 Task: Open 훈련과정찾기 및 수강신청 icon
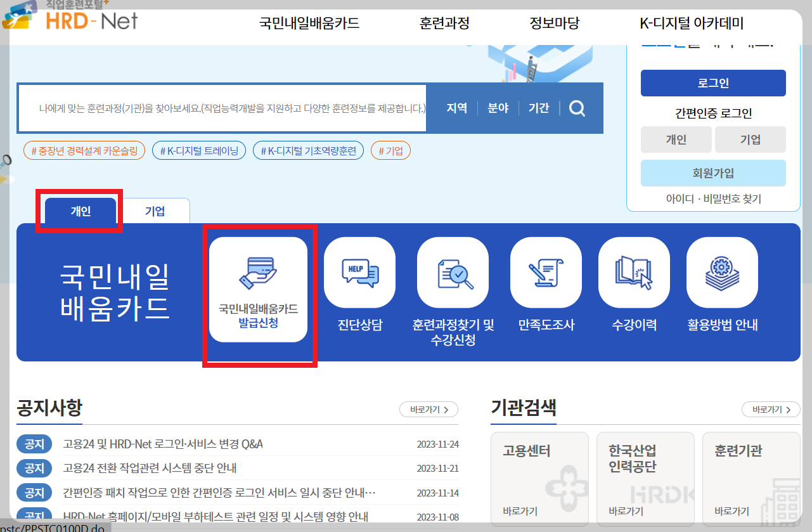(x=453, y=273)
